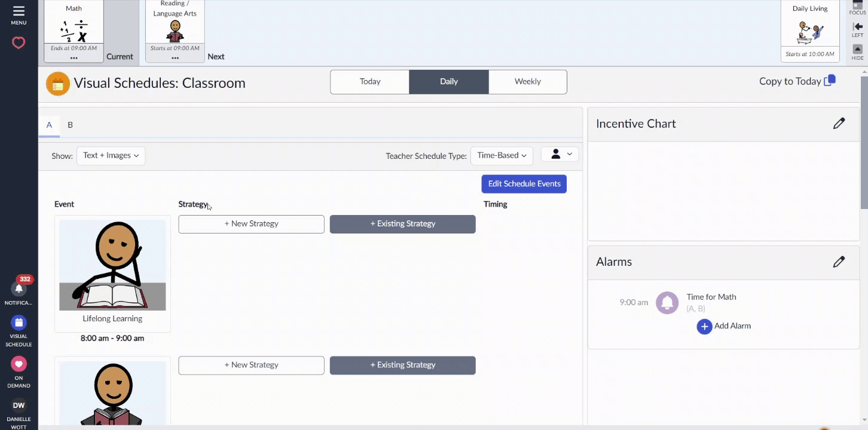This screenshot has height=430, width=868.
Task: Select schedule tab B
Action: (70, 125)
